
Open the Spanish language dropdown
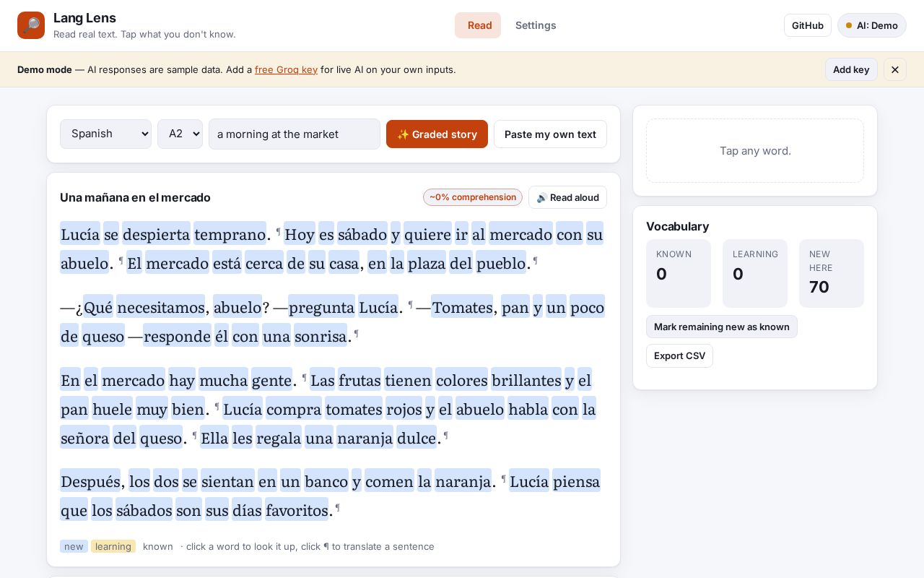[x=105, y=134]
